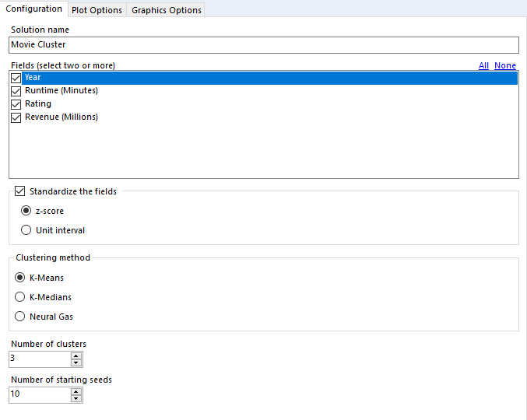527x420 pixels.
Task: Decrease number of clusters with down arrow
Action: click(x=76, y=362)
